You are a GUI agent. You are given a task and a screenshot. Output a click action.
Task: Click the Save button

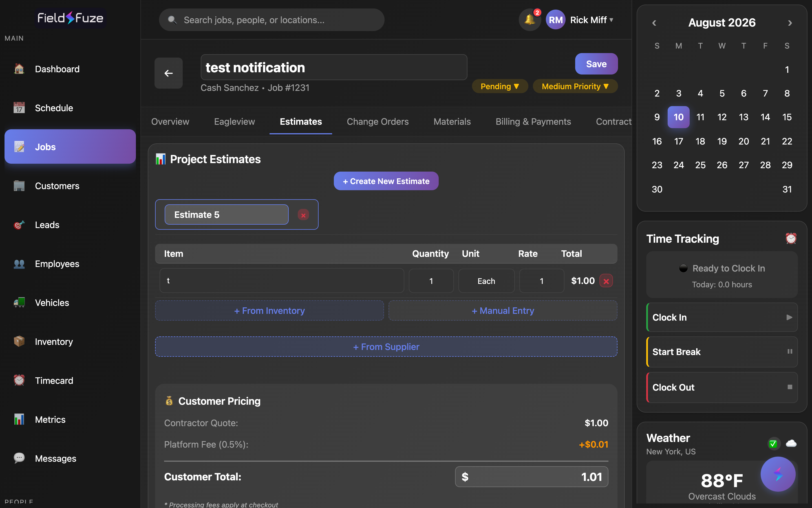[x=596, y=64]
